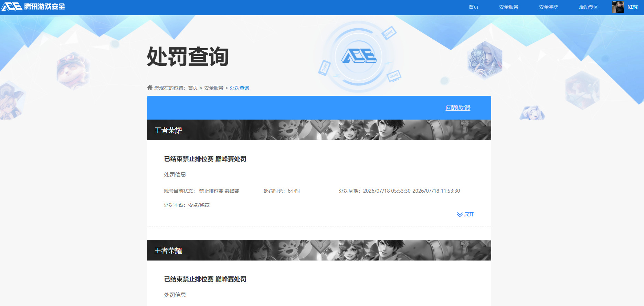Click the second 处罚信息 section label
The height and width of the screenshot is (306, 644).
tap(175, 295)
